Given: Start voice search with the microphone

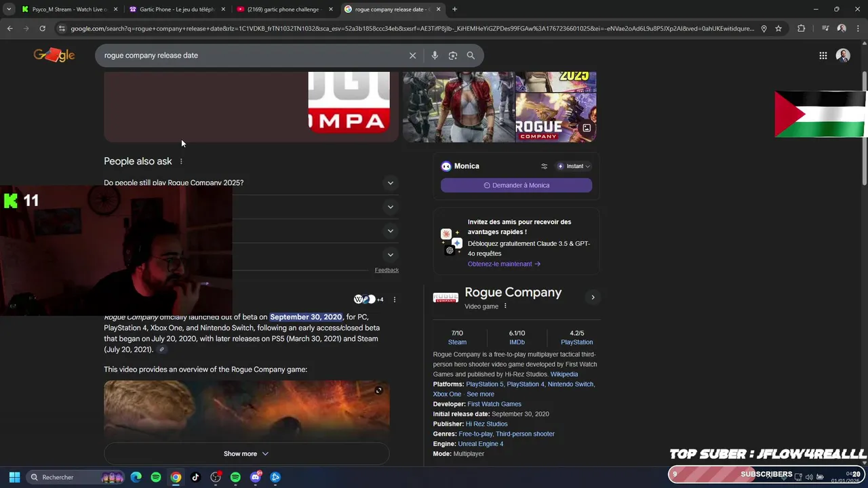Looking at the screenshot, I should click(x=435, y=56).
